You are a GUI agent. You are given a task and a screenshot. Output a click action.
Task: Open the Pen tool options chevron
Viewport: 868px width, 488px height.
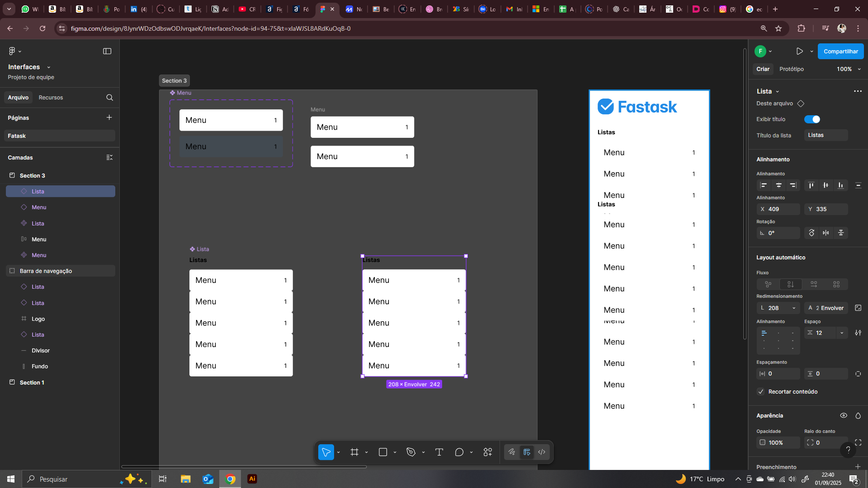(423, 452)
